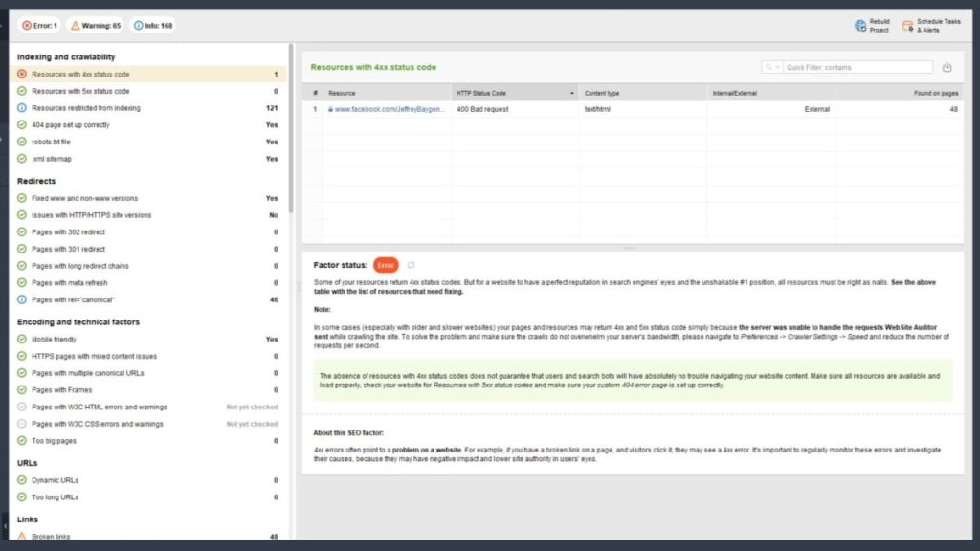980x551 pixels.
Task: Select Too big pages item
Action: [x=148, y=440]
